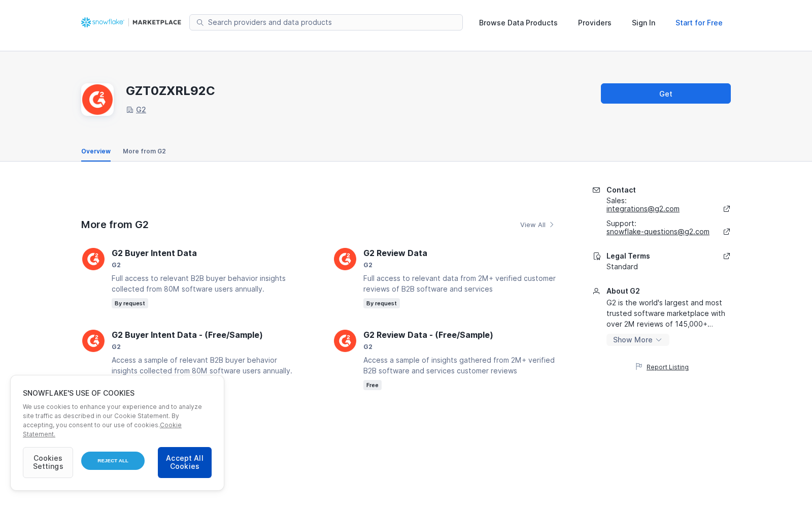Click the Contact envelope icon

pyautogui.click(x=596, y=190)
